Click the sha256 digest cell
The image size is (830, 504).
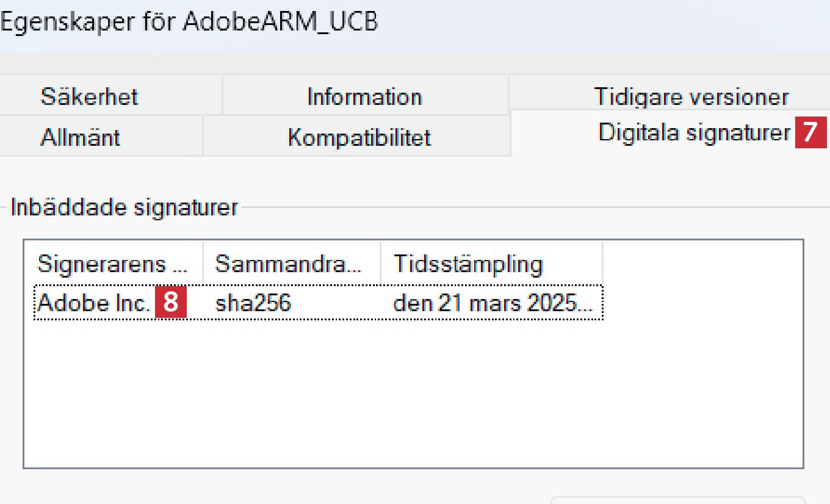[x=253, y=303]
